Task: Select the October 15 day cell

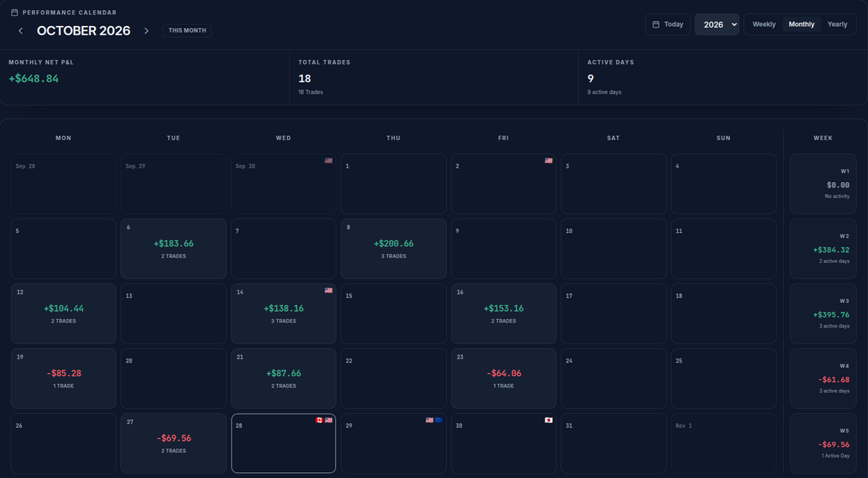Action: (x=393, y=314)
